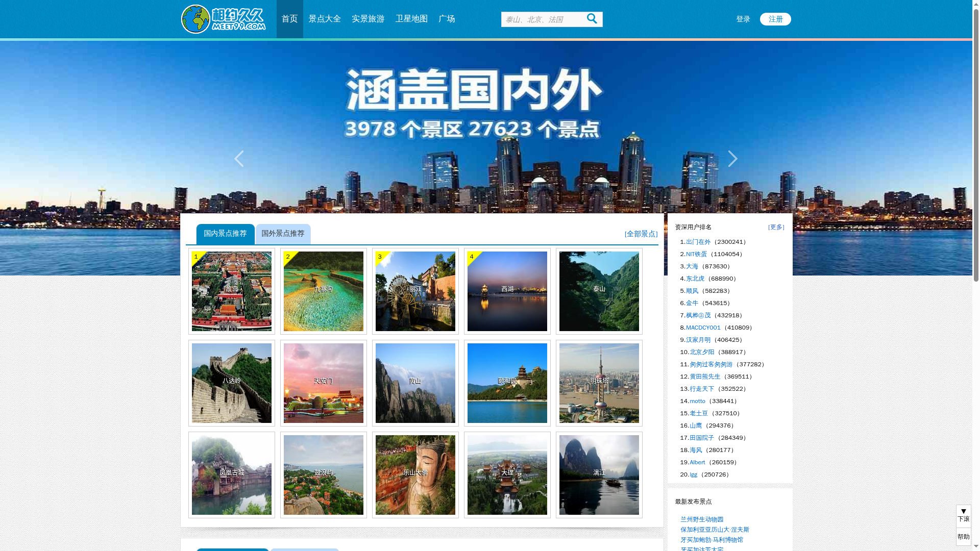This screenshot has height=551, width=980.
Task: Open user 顺风 profile link
Action: click(x=692, y=291)
